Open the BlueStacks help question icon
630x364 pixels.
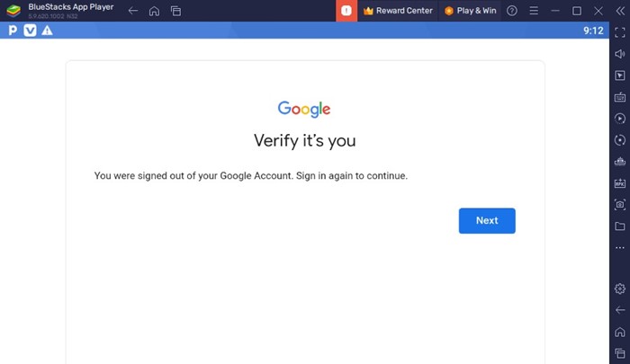(x=512, y=11)
